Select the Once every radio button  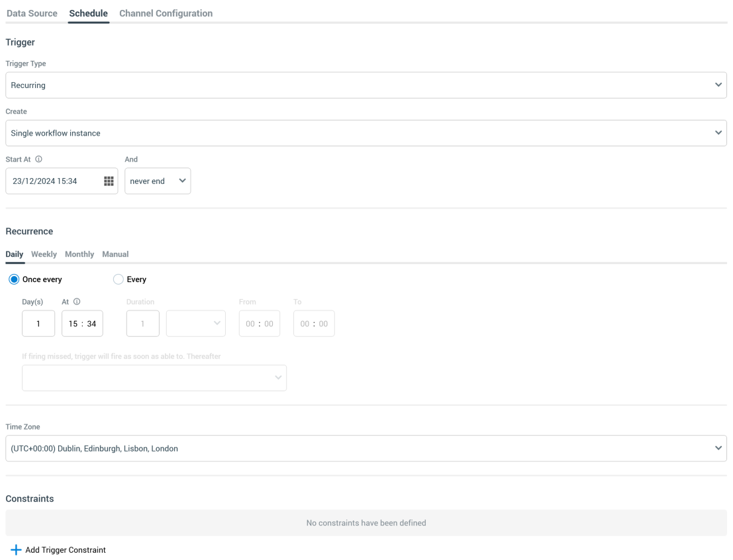14,279
